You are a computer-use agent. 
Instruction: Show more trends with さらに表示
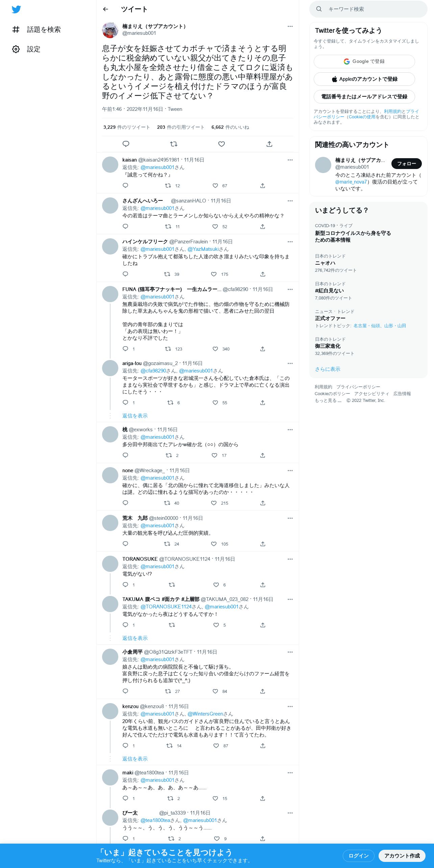coord(328,369)
